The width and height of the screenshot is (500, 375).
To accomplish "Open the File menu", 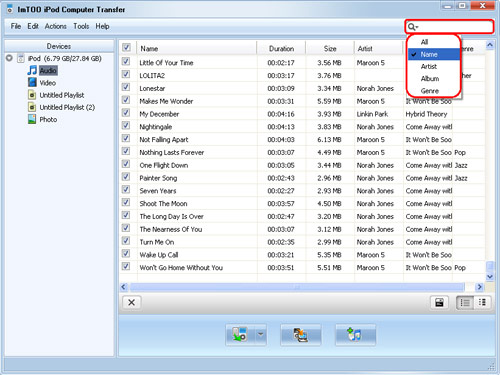I will pyautogui.click(x=16, y=26).
